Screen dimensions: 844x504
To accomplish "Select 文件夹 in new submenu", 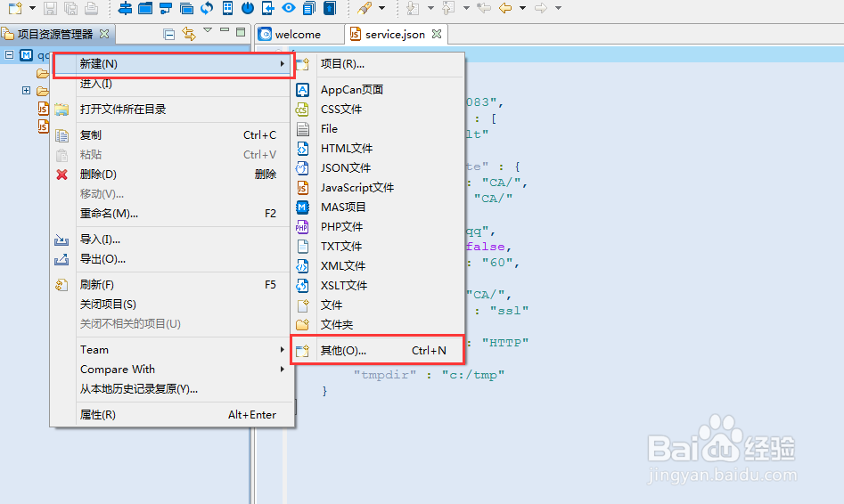I will pyautogui.click(x=379, y=325).
